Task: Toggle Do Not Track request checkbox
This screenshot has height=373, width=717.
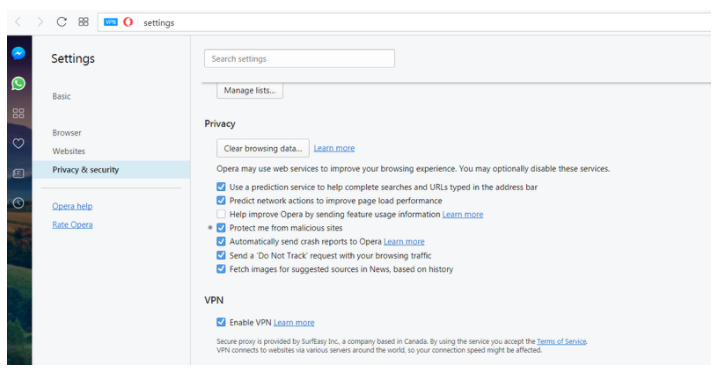Action: [x=221, y=255]
